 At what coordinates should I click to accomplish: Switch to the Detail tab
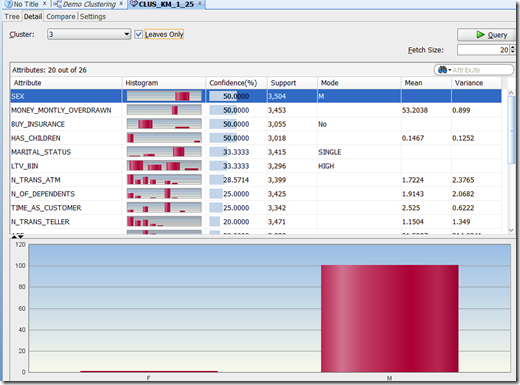(x=33, y=16)
